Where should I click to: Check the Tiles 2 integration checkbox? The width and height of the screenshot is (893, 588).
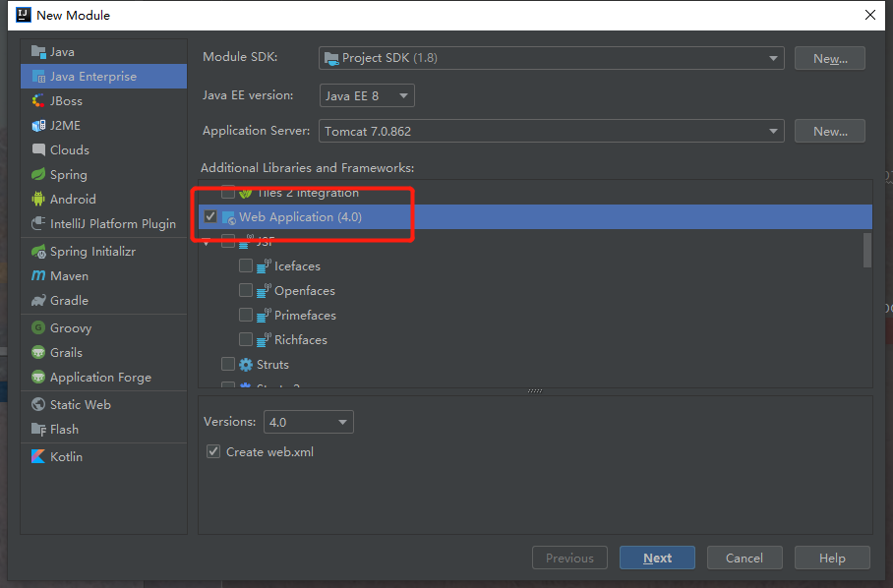coord(228,192)
